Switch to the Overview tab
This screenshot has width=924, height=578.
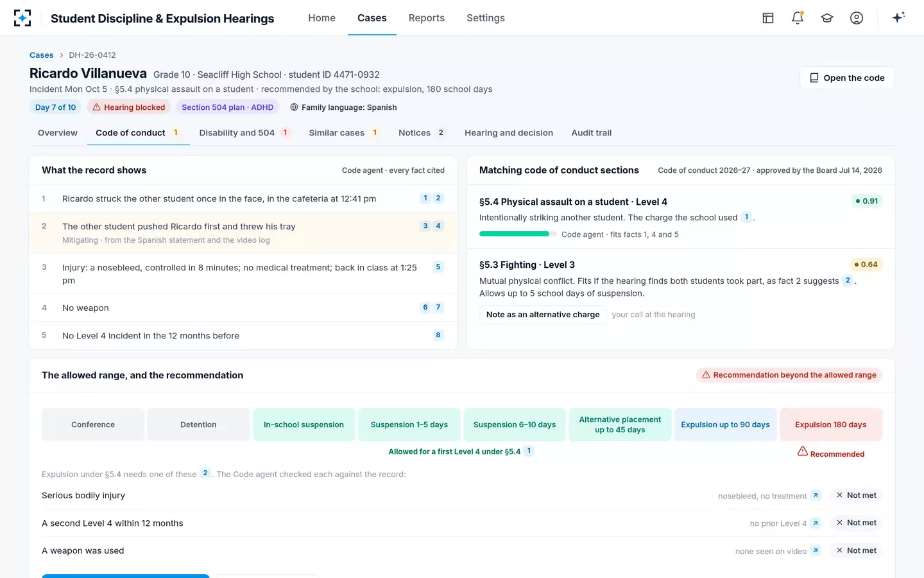pos(58,133)
